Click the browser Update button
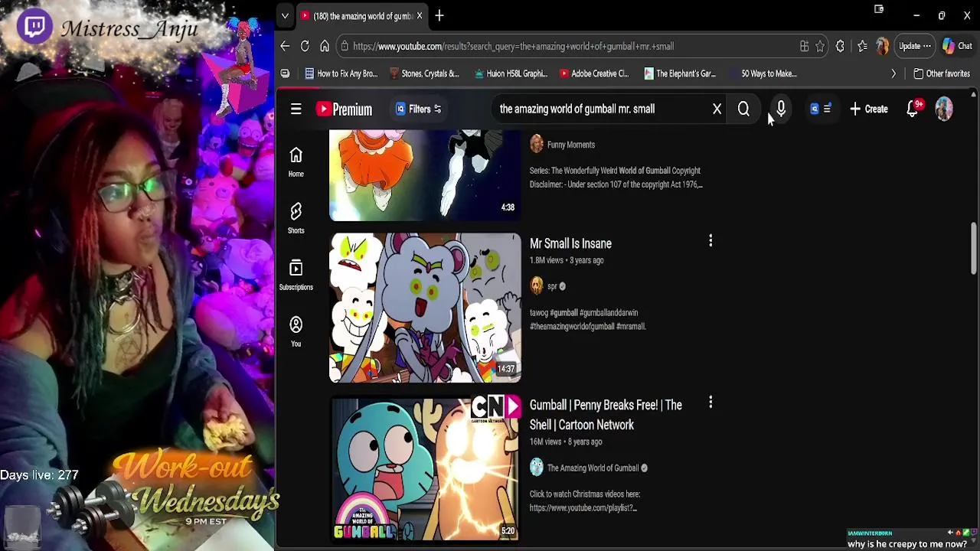980x551 pixels. (x=915, y=46)
